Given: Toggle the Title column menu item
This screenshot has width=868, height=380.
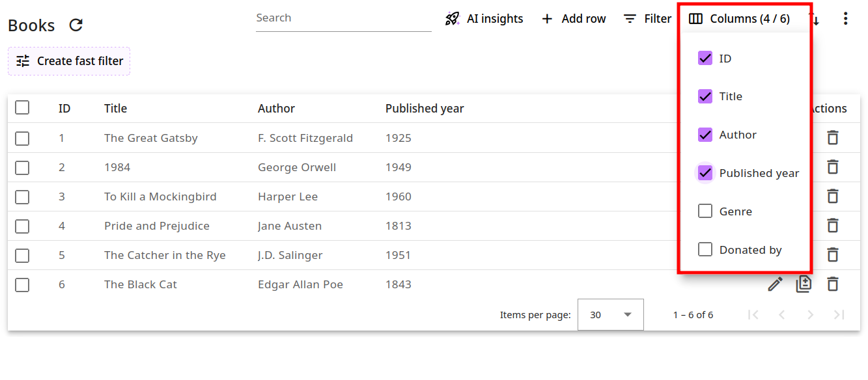Looking at the screenshot, I should click(x=705, y=96).
